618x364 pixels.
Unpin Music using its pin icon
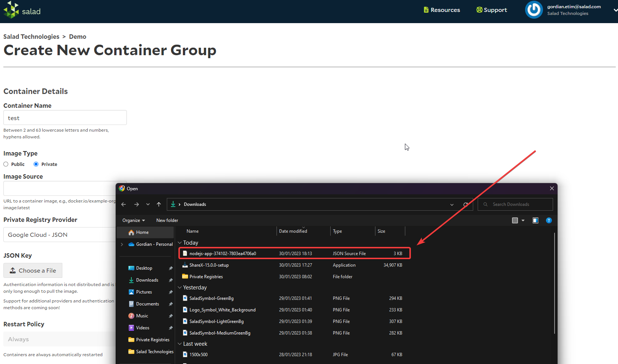pos(171,316)
